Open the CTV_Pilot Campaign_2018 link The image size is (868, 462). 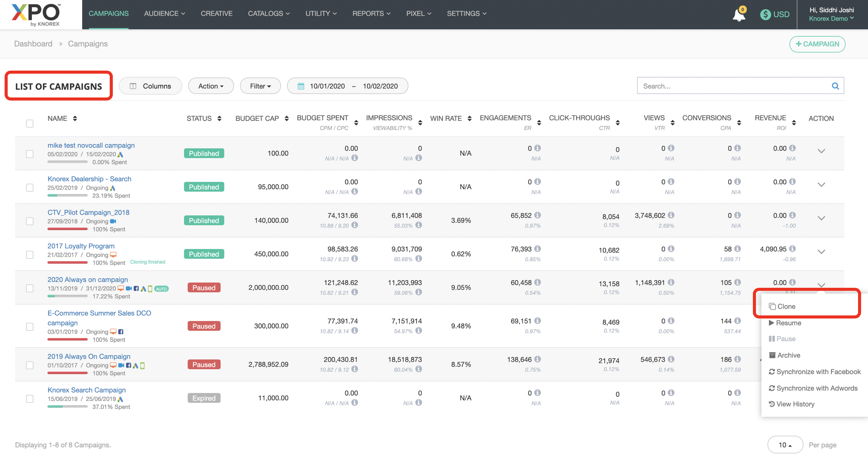click(x=88, y=212)
